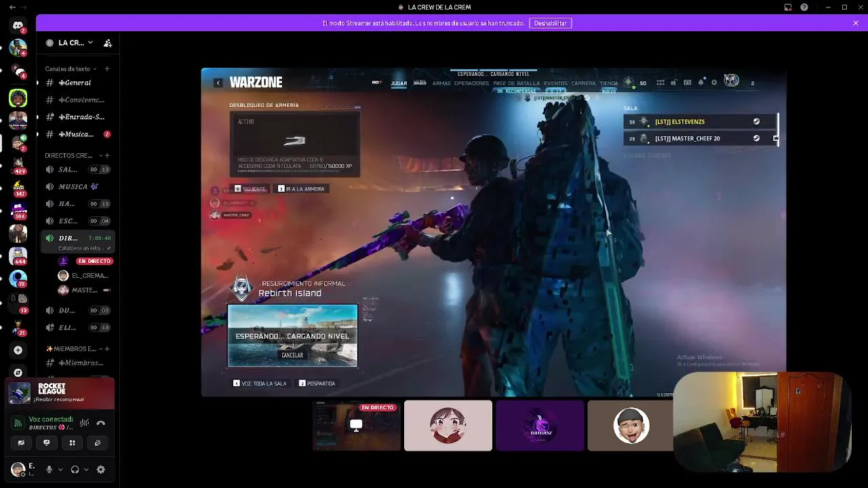Select the memoji avatar participant tile
This screenshot has width=868, height=488.
pyautogui.click(x=631, y=426)
